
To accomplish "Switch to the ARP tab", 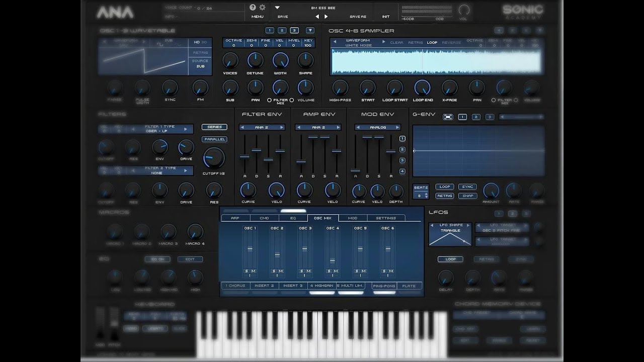I will [x=235, y=218].
